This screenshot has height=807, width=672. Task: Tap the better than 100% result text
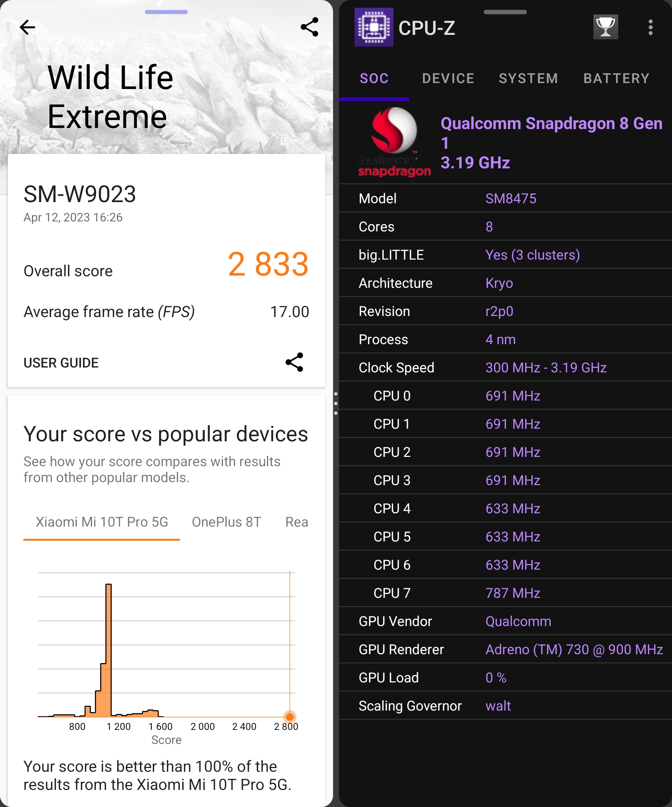[x=158, y=775]
